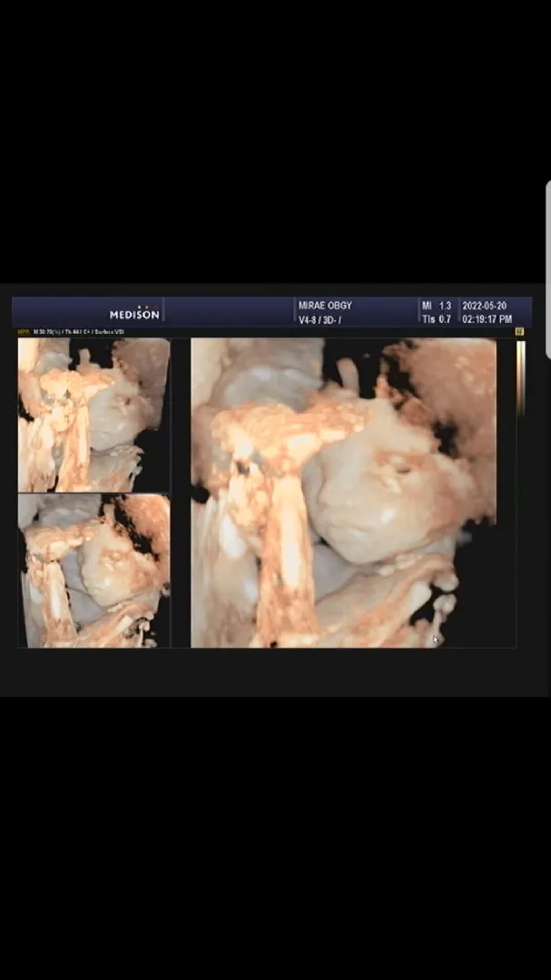The image size is (551, 980).
Task: Click the Surface VSI render settings text
Action: (x=79, y=331)
